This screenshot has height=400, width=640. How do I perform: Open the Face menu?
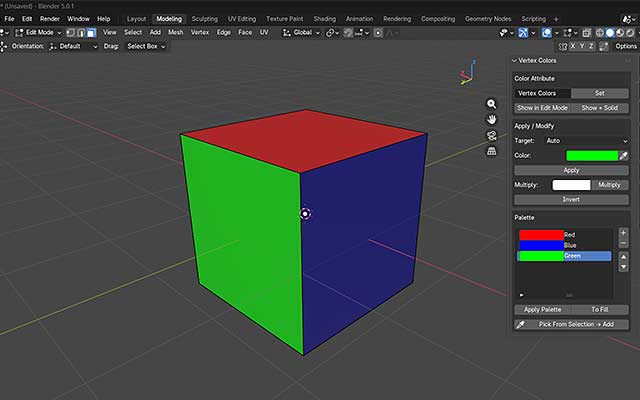[x=245, y=33]
